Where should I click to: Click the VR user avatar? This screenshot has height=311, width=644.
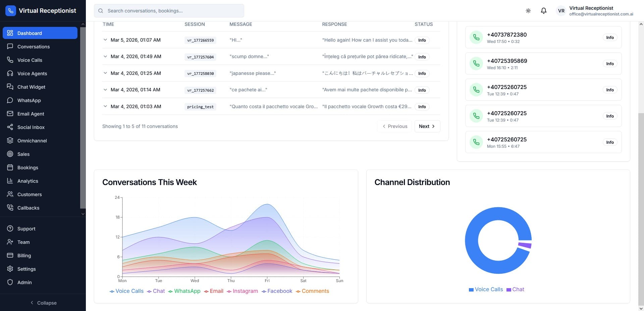click(x=561, y=11)
